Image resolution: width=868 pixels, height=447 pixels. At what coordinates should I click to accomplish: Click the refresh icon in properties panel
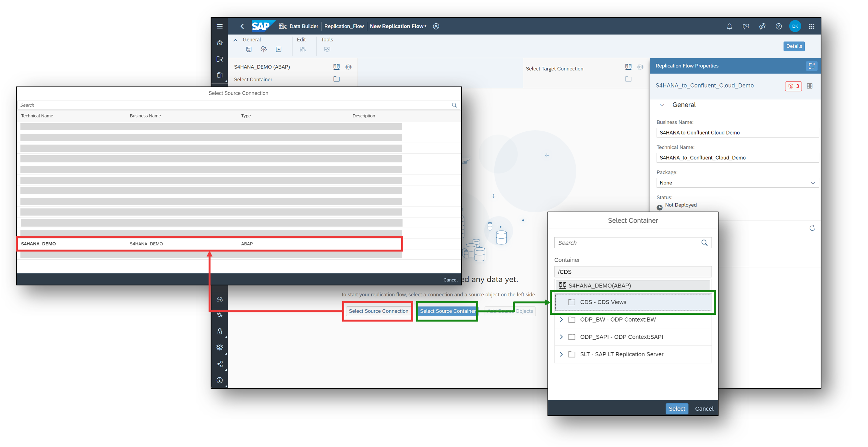812,229
